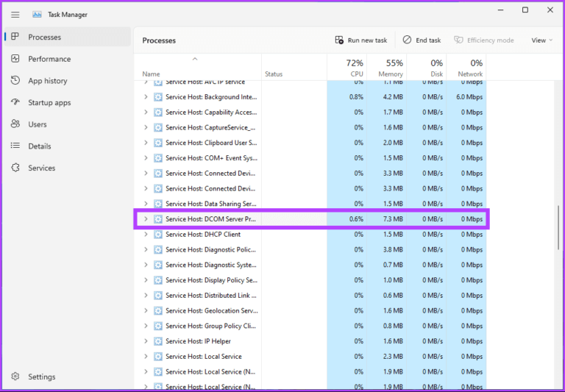
Task: Open the Details page
Action: (x=68, y=146)
